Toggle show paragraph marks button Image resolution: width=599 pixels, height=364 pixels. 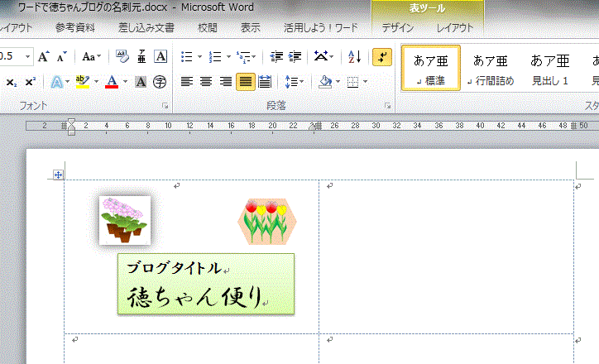(381, 57)
